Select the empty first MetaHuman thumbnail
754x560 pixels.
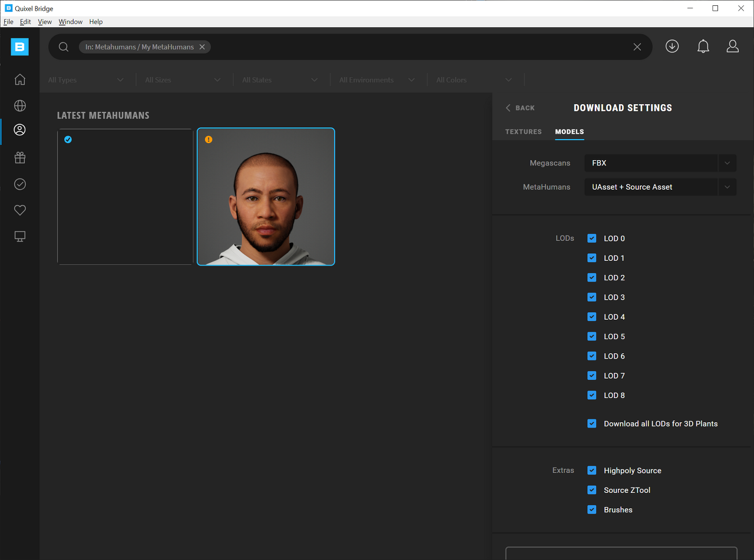point(125,197)
